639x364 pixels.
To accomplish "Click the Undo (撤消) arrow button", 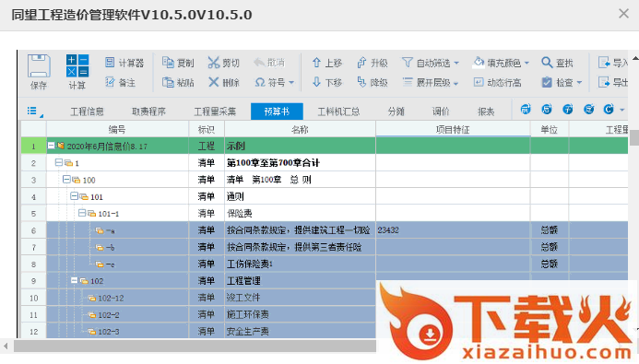I will [269, 63].
